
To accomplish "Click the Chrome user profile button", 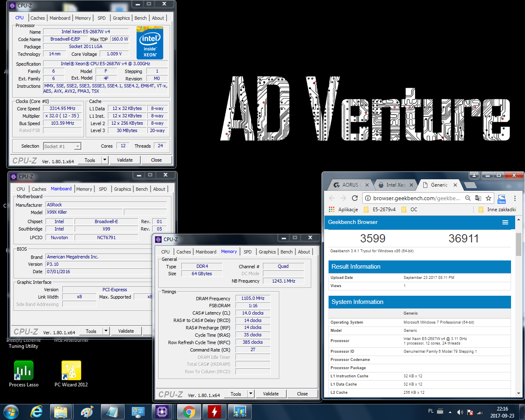I will (x=474, y=175).
